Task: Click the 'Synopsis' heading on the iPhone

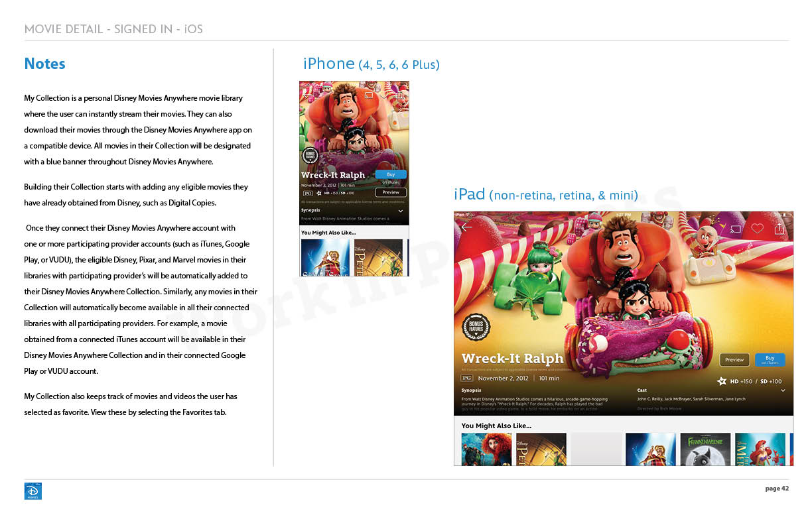Action: (310, 210)
